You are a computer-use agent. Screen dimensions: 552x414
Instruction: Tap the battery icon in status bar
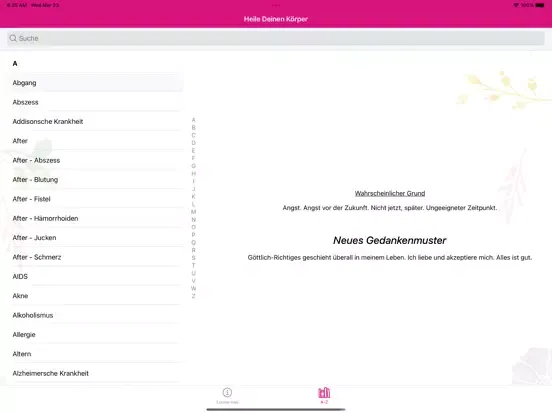[x=540, y=5]
